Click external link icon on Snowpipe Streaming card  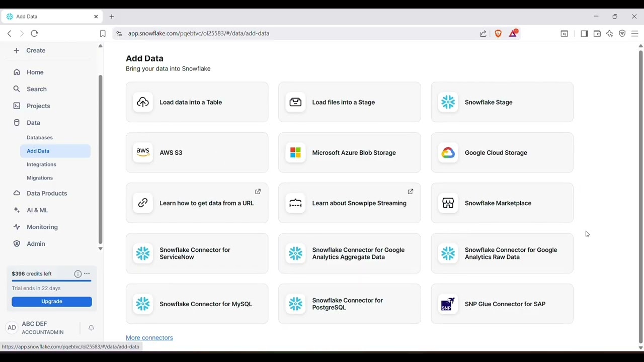pos(411,192)
